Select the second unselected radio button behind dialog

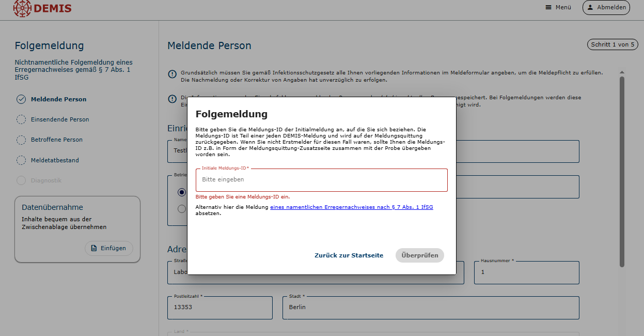coord(181,209)
